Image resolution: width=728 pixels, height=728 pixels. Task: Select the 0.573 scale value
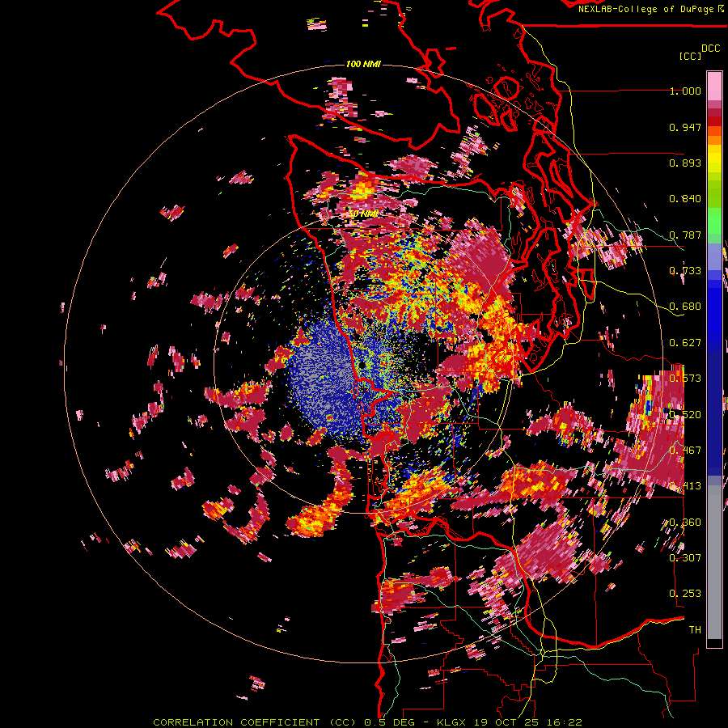tap(685, 379)
